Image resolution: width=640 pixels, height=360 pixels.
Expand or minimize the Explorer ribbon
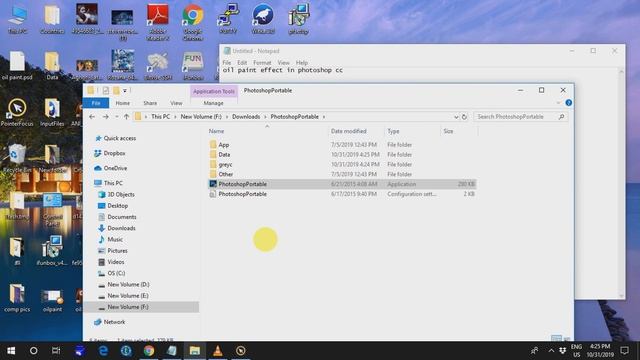click(558, 103)
